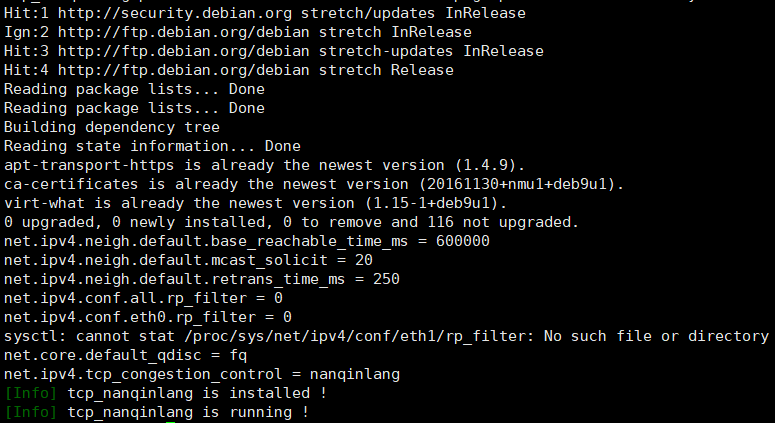The image size is (775, 423).
Task: Click the first green [Info] tag
Action: pyautogui.click(x=31, y=393)
